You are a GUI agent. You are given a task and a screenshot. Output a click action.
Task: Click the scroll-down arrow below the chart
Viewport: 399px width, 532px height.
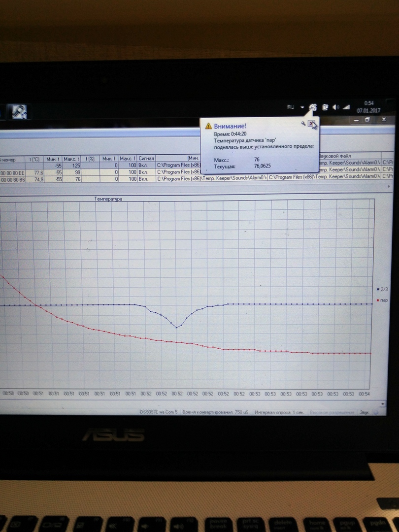383,404
